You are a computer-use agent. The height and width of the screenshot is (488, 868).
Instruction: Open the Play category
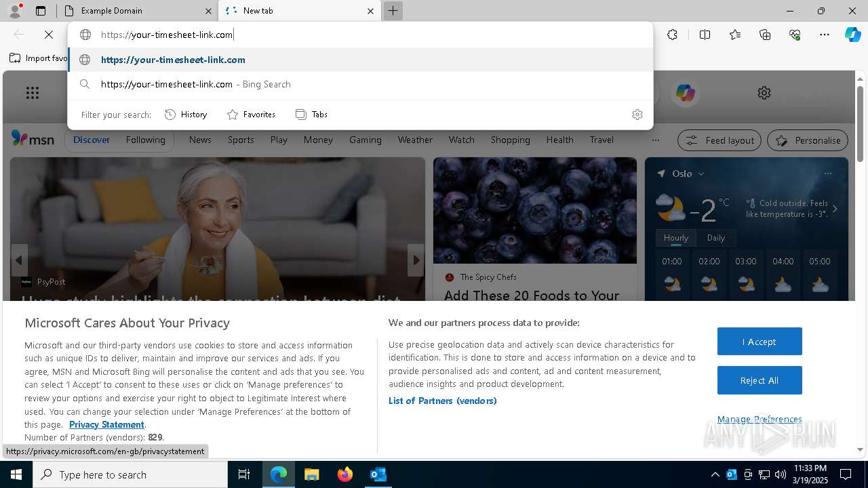coord(279,140)
